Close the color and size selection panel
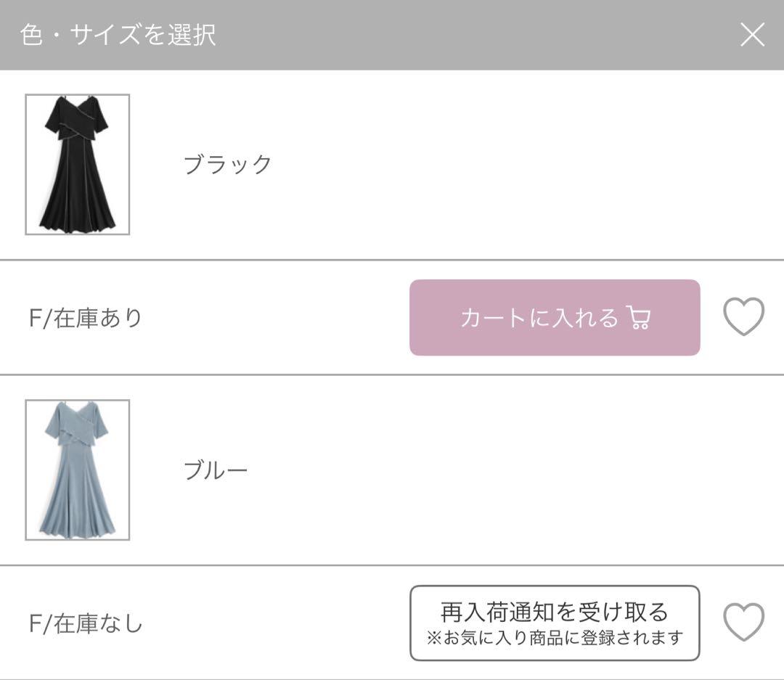This screenshot has width=784, height=680. point(752,34)
